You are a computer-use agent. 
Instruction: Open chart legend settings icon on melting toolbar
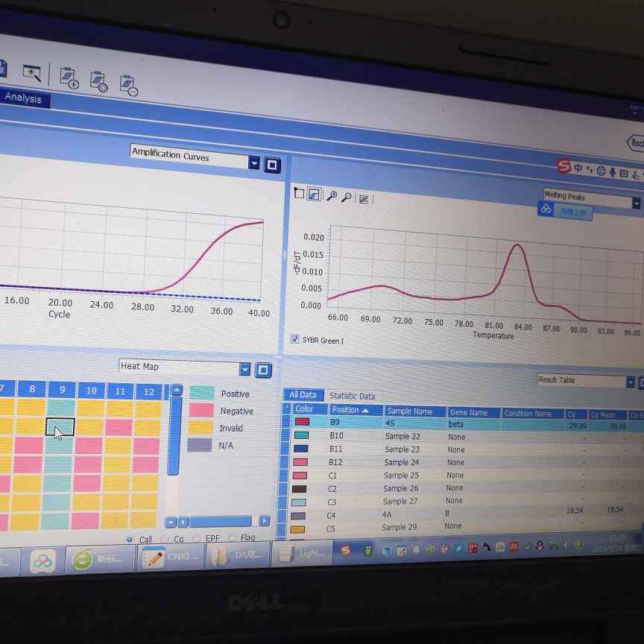(364, 199)
